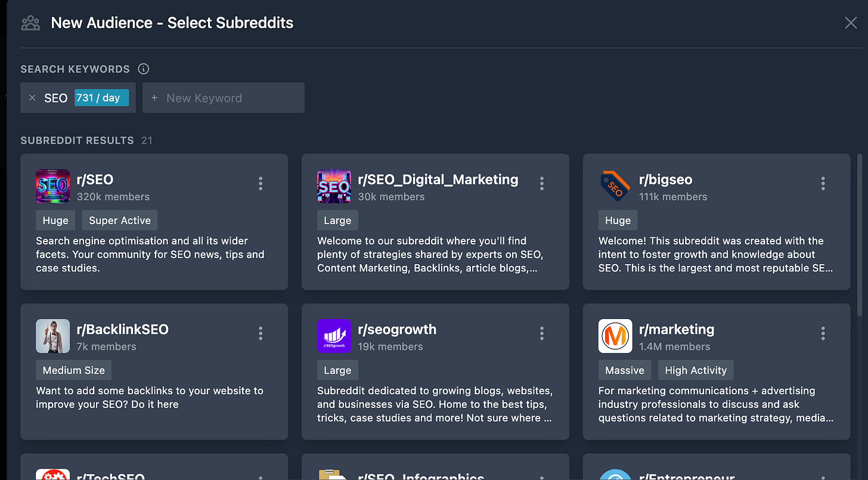Click the plus icon for new keyword
This screenshot has width=868, height=480.
coord(154,98)
